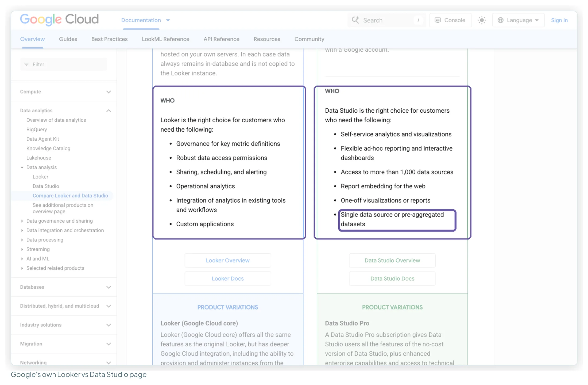Expand Data integration and orchestration item
This screenshot has width=588, height=385.
(22, 230)
